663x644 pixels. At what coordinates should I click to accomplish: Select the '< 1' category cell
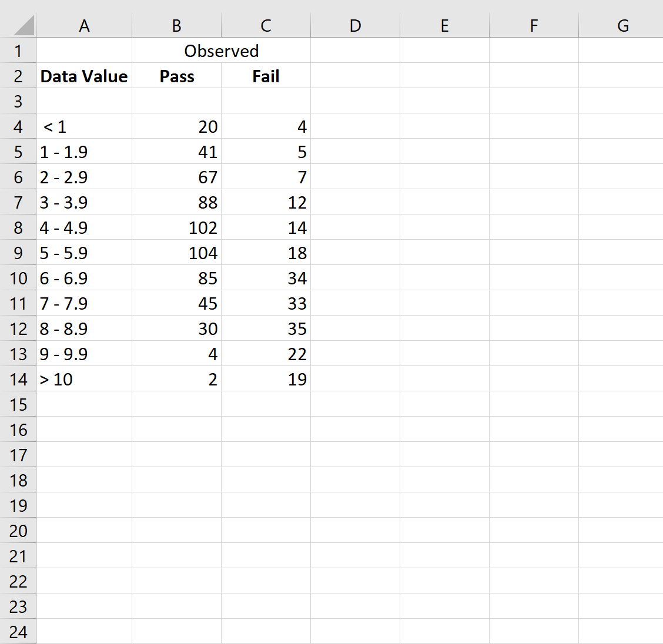click(x=84, y=126)
